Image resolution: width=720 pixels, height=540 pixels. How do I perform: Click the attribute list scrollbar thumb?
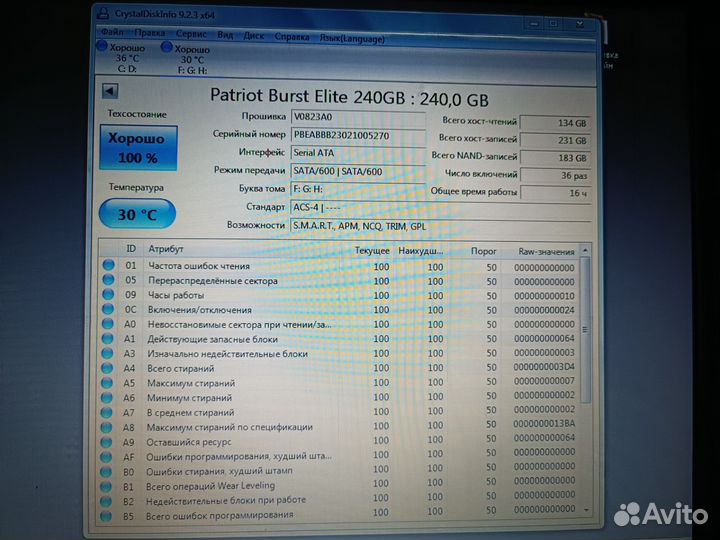click(x=585, y=329)
